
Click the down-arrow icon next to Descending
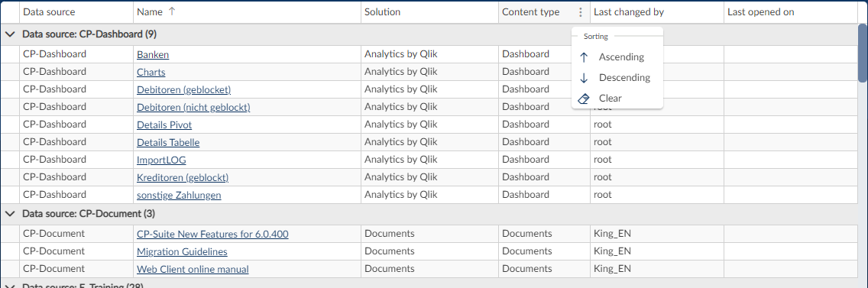pos(584,78)
